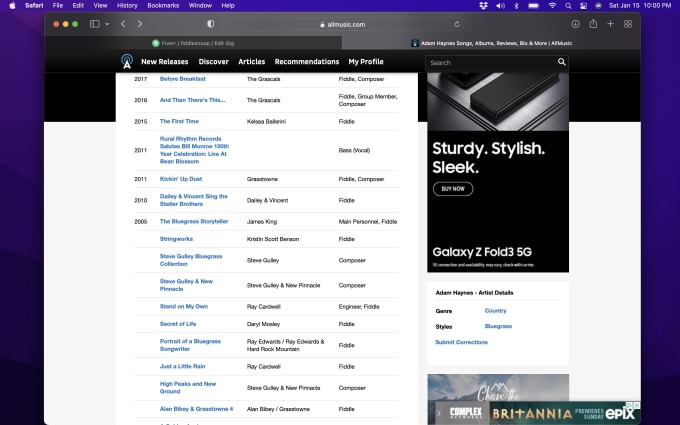Open a new tab with the plus icon
This screenshot has width=680, height=425.
pos(610,24)
